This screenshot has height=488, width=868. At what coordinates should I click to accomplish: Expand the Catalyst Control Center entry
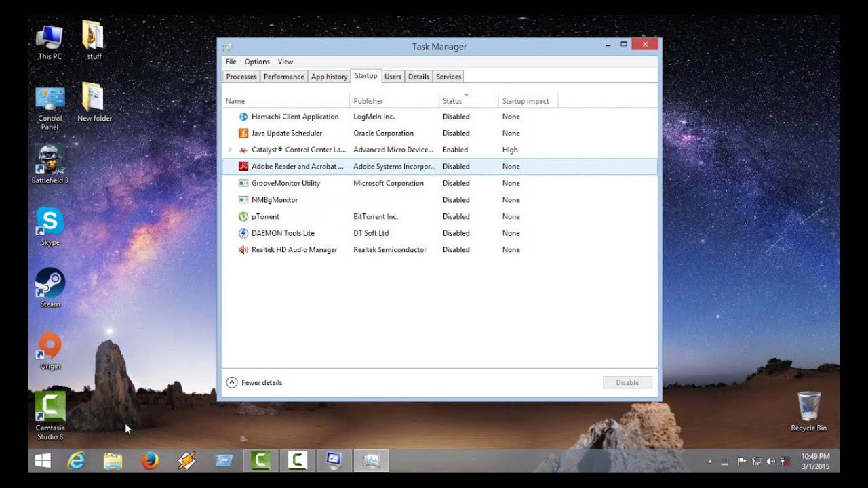[x=230, y=150]
